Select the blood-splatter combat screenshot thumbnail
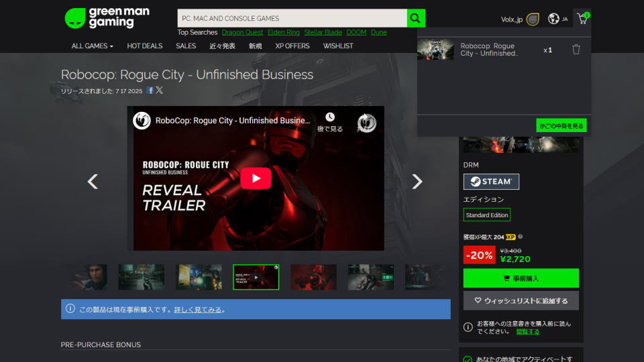Screen dimensions: 644x362 (371, 277)
